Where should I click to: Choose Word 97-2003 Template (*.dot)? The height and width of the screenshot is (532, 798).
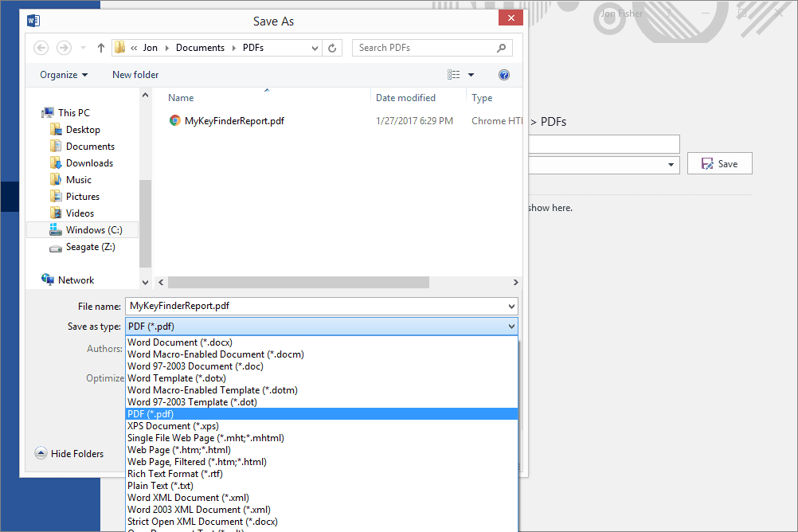pyautogui.click(x=322, y=402)
